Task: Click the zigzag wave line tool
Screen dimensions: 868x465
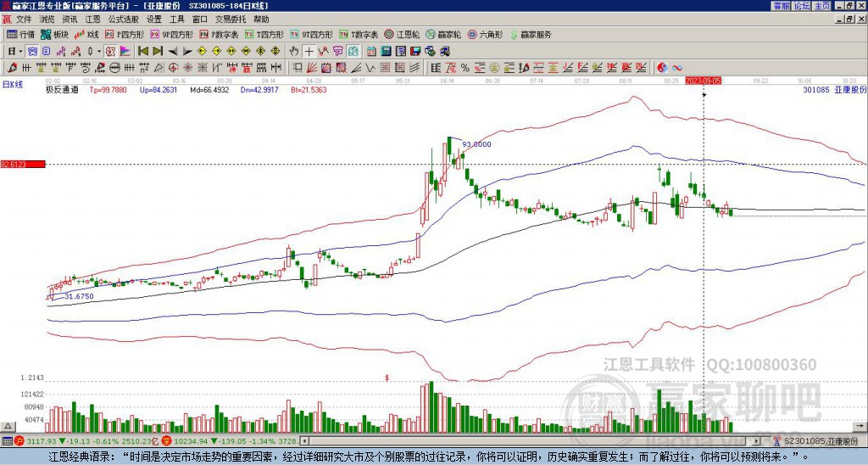Action: [370, 68]
